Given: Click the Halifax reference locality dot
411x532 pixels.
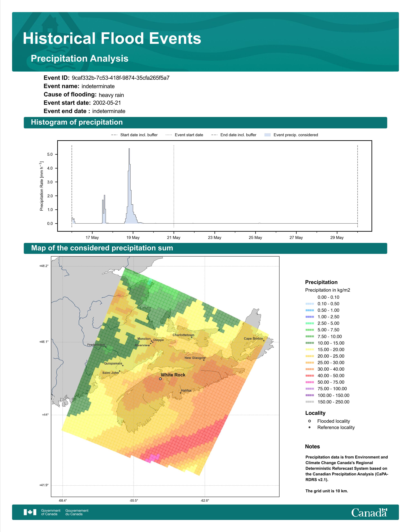Looking at the screenshot, I should click(180, 393).
